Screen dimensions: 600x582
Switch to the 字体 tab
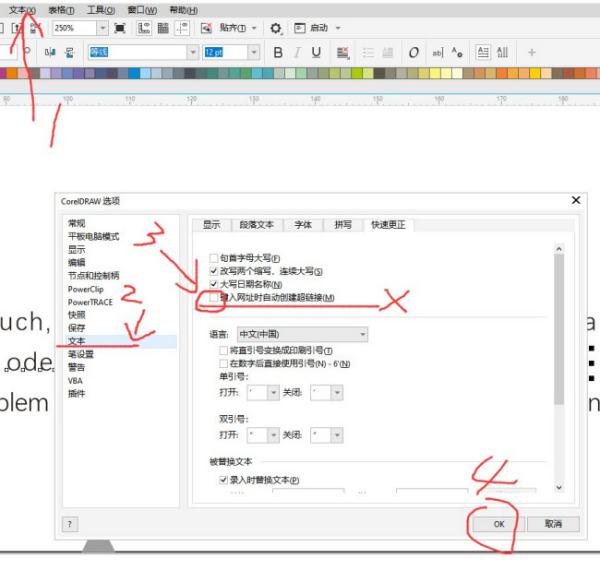click(303, 225)
